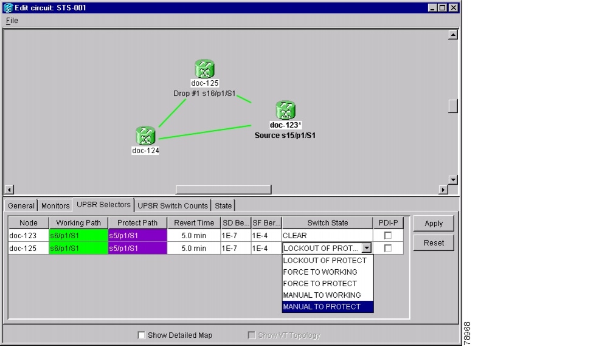602x364 pixels.
Task: Toggle PDI-P checkbox for doc-125
Action: click(x=388, y=248)
